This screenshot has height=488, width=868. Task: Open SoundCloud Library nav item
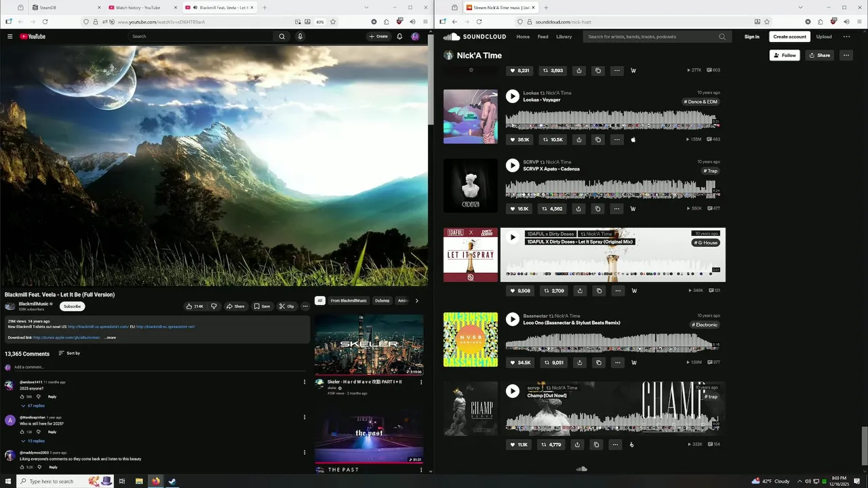pos(564,37)
